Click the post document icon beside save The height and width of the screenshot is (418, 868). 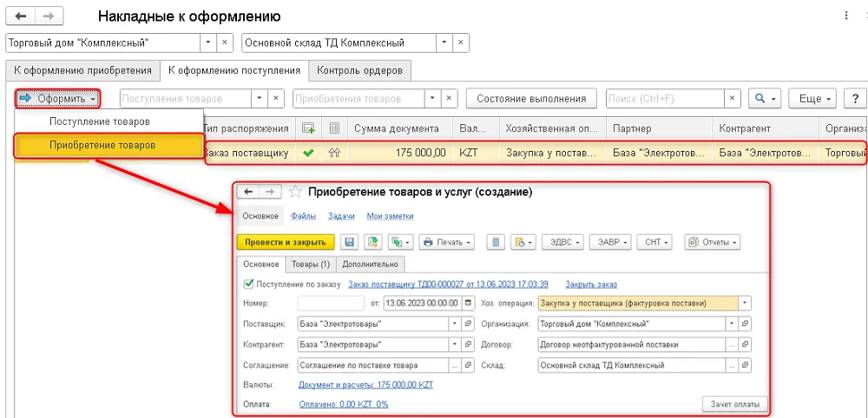click(x=375, y=242)
